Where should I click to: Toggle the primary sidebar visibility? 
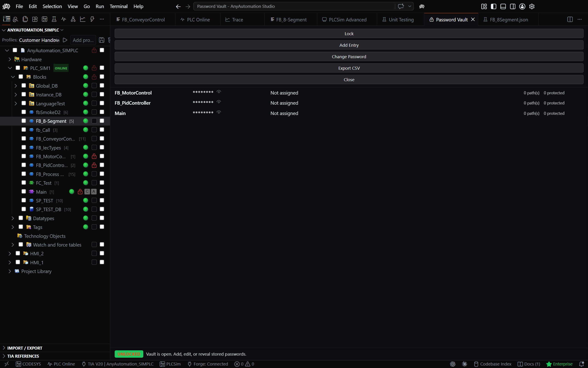pyautogui.click(x=494, y=7)
